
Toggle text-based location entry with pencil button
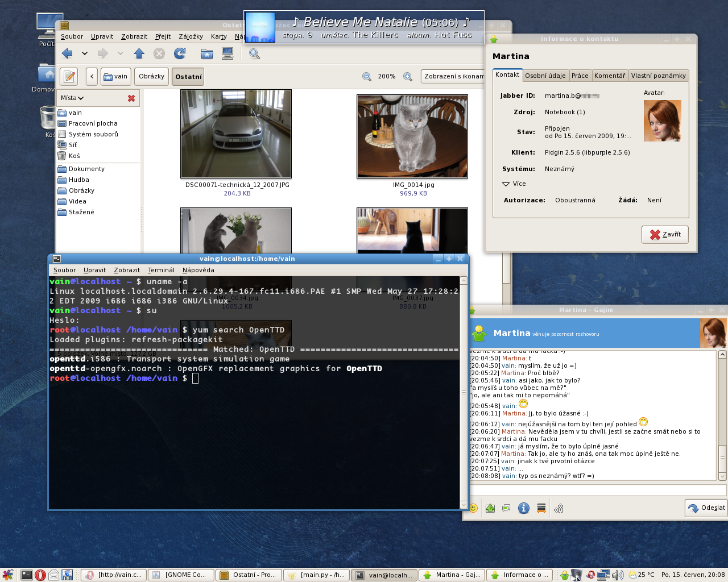[69, 76]
